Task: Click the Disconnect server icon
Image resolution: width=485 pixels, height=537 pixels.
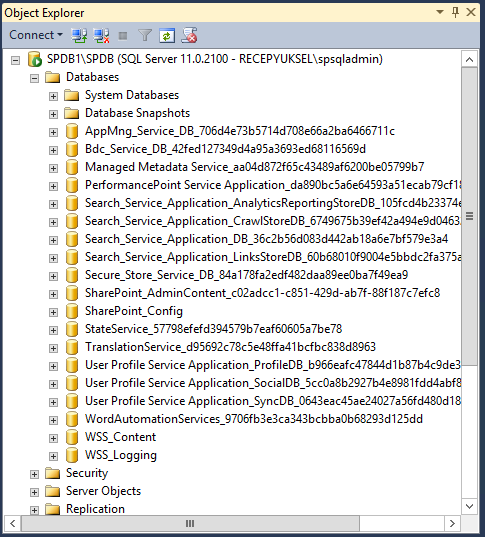Action: click(101, 35)
